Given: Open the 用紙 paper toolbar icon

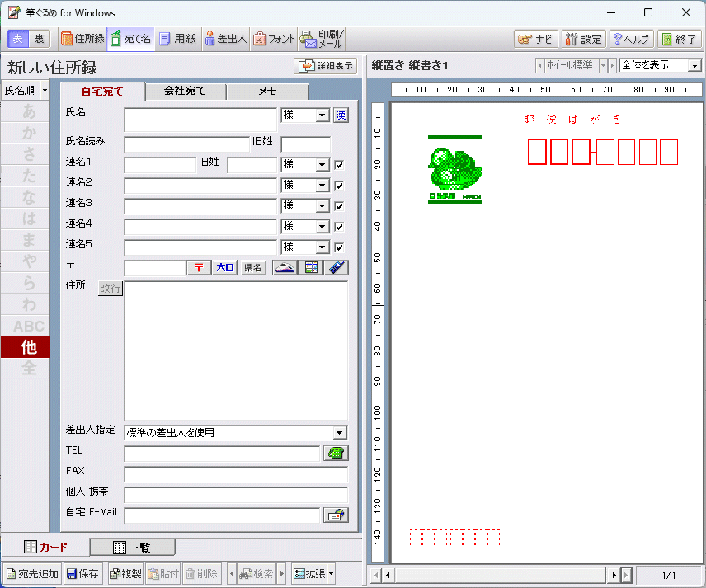Looking at the screenshot, I should 178,39.
